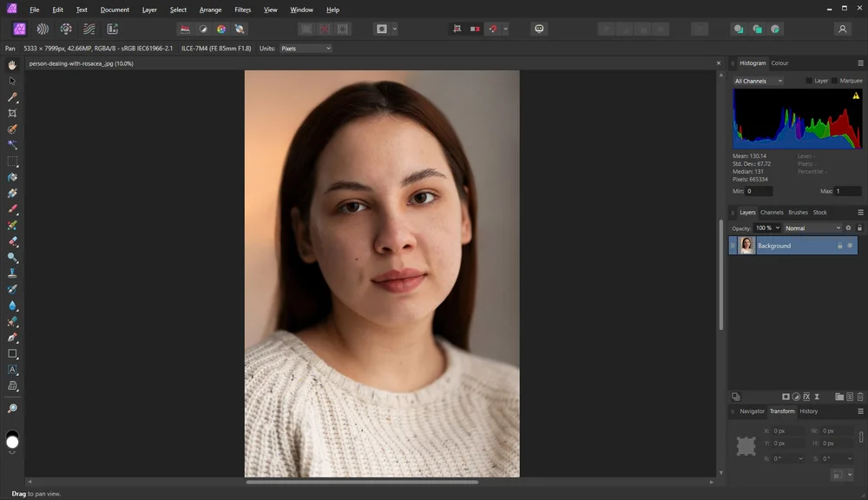Screen dimensions: 868x500
Task: Pick the Colour Picker eyedropper tool
Action: pos(12,97)
